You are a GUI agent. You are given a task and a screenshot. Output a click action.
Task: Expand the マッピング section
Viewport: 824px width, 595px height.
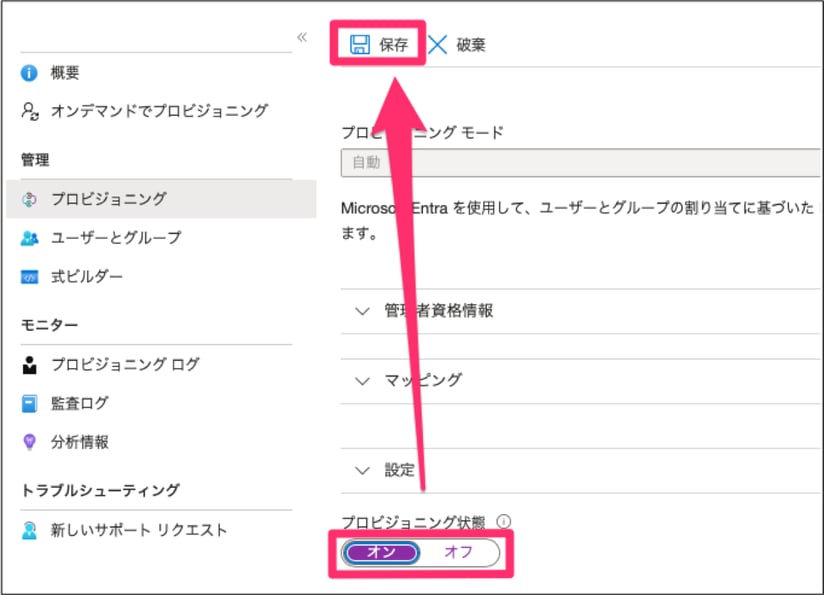(x=364, y=380)
